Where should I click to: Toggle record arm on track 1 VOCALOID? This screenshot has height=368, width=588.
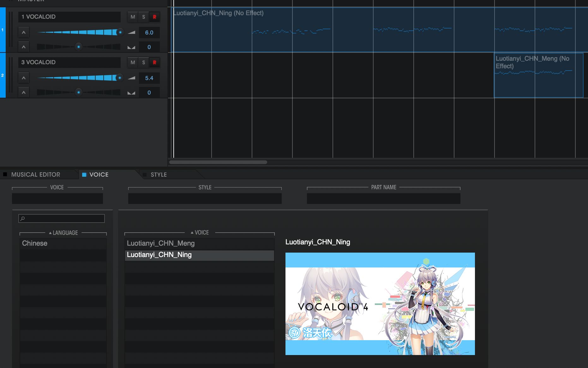click(154, 17)
